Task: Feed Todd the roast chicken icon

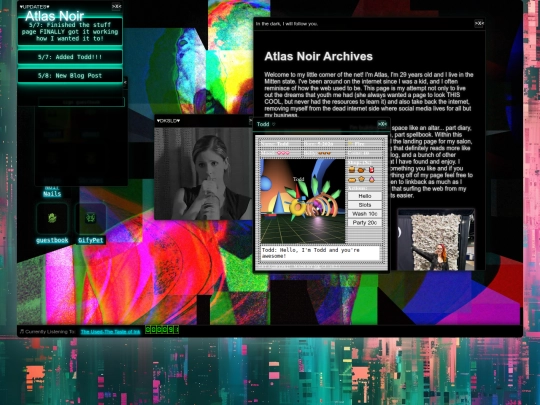Action: coord(361,170)
